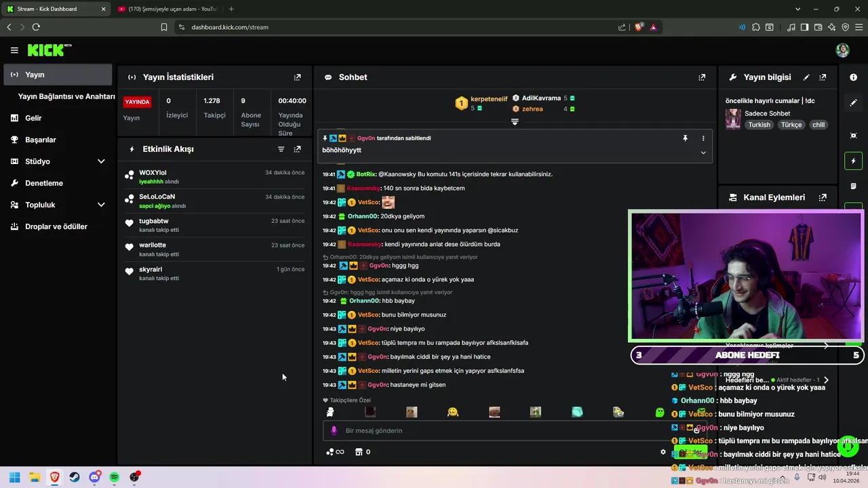Open Etkinlik Akışı filter options
868x488 pixels.
tap(281, 149)
